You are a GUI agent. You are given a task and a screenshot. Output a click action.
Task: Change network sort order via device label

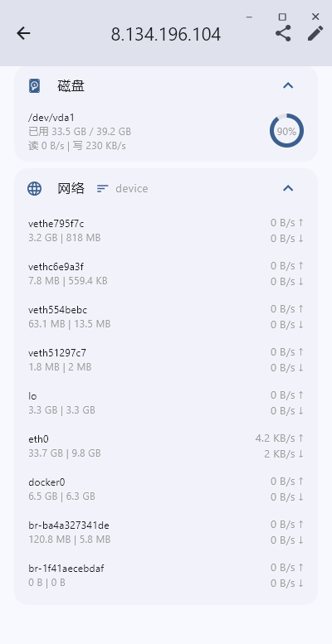132,188
